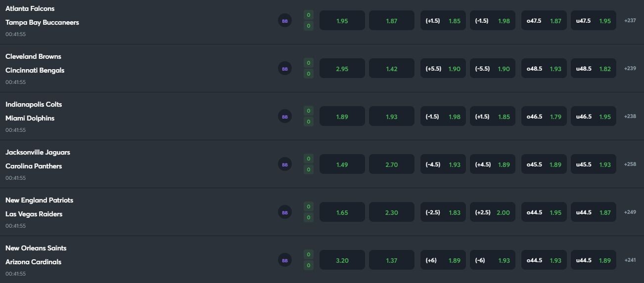Select Atlanta Falcons moneyline odds 1.95
Viewport: 644px width, 283px height.
[342, 21]
